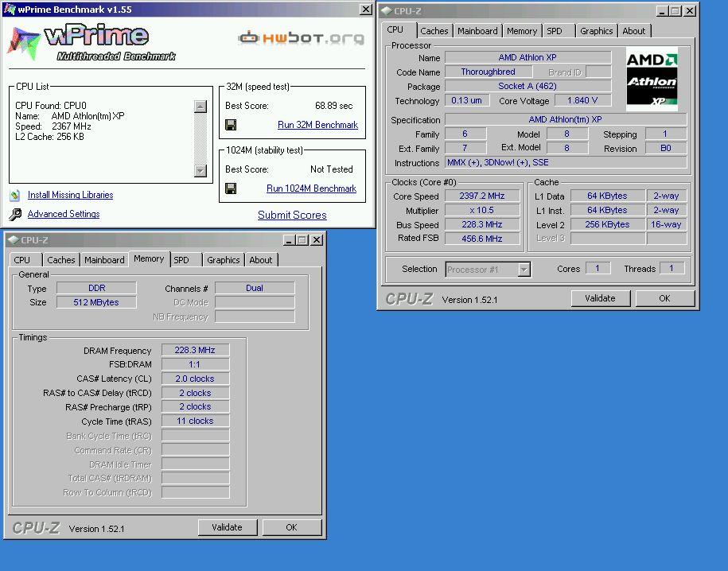Click the Package value Socket A (462)
The height and width of the screenshot is (571, 728).
[528, 86]
